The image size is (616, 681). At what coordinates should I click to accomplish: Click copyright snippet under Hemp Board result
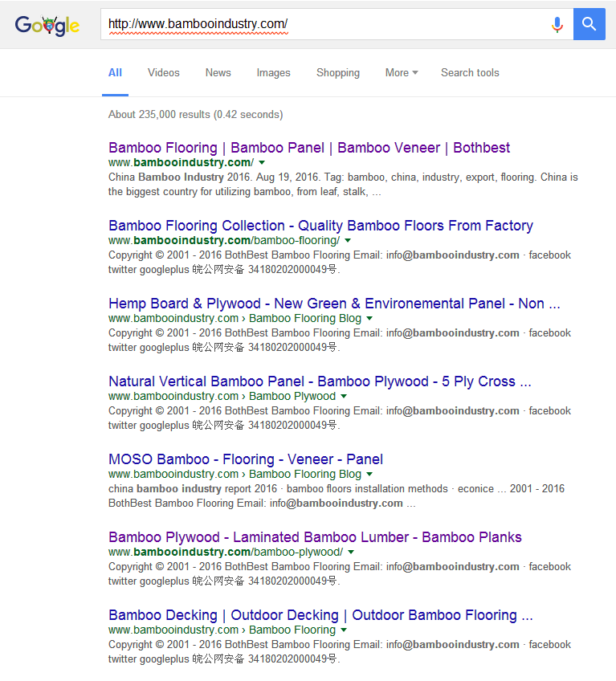click(340, 340)
